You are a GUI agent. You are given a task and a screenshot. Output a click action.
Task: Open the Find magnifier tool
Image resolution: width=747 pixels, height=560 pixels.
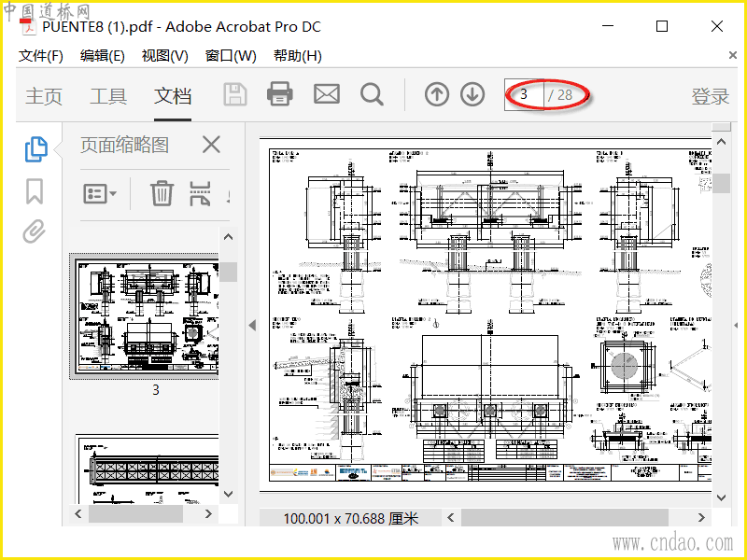(x=372, y=94)
